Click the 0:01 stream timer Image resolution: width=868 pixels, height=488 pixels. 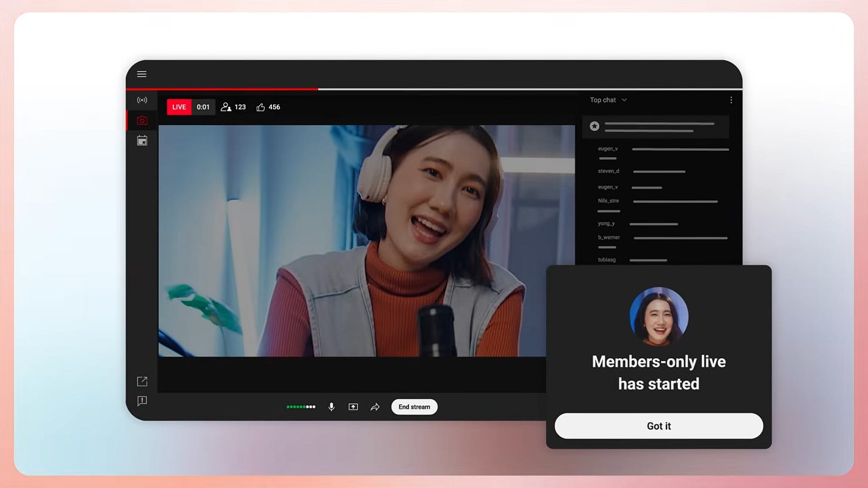pyautogui.click(x=203, y=107)
